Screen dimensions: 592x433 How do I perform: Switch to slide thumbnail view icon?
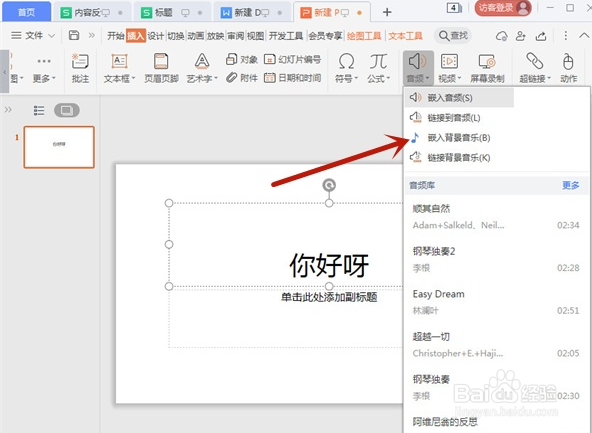pos(67,110)
